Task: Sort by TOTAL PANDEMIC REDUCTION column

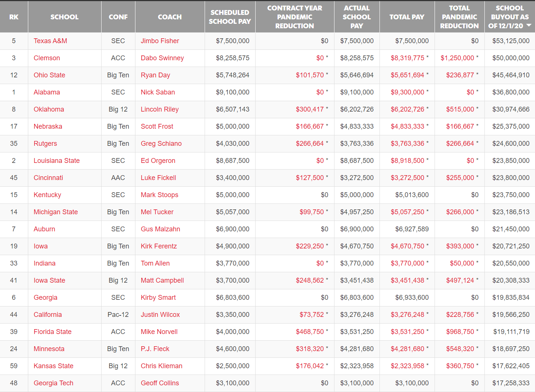Action: tap(459, 17)
